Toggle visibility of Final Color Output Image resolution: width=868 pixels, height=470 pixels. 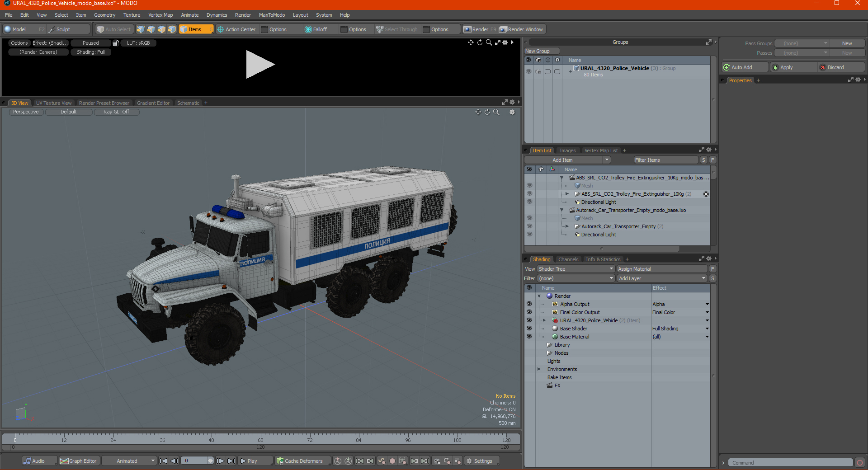tap(529, 312)
